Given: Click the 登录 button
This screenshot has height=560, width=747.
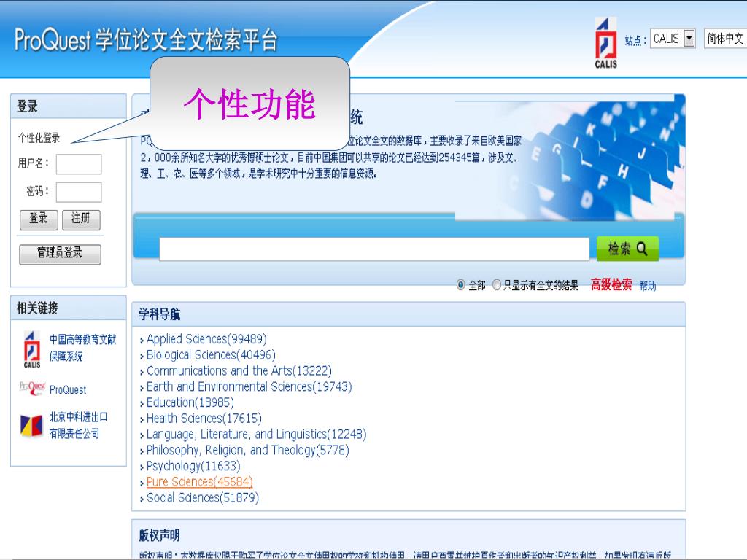Looking at the screenshot, I should pos(39,219).
